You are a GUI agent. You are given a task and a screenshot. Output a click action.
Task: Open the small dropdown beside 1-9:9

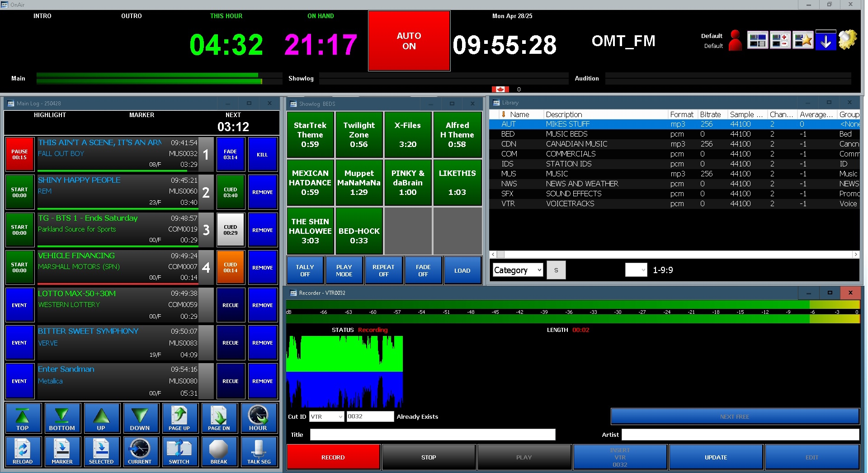pos(636,270)
